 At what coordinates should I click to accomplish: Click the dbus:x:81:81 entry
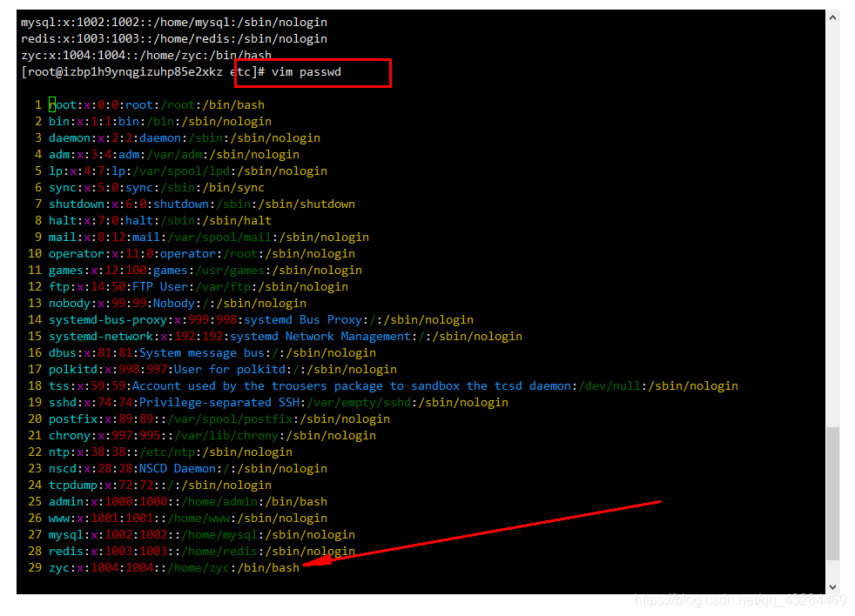coord(212,352)
